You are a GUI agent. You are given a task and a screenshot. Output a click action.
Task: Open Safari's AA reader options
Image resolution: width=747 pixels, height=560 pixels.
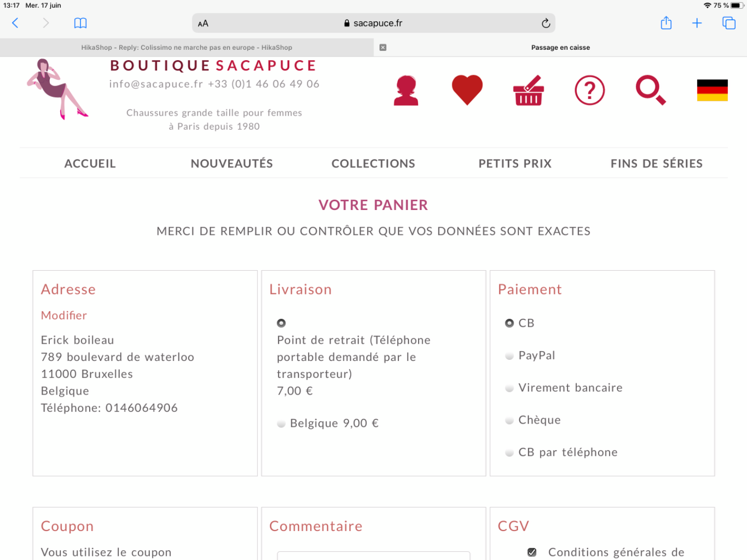[203, 23]
